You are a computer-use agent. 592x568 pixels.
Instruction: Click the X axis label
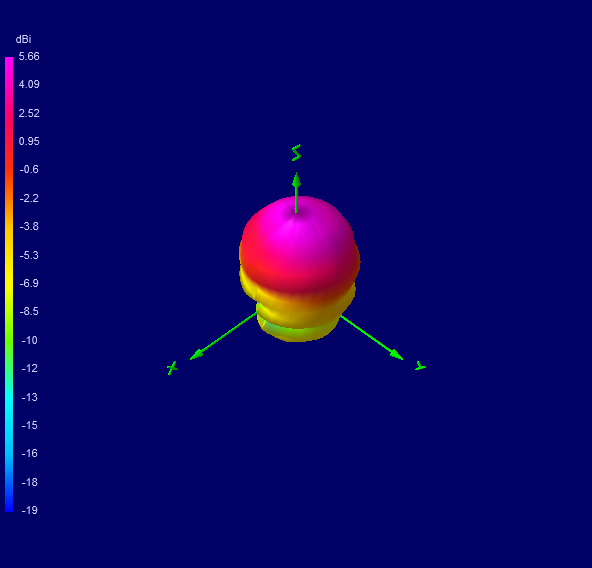(x=172, y=368)
